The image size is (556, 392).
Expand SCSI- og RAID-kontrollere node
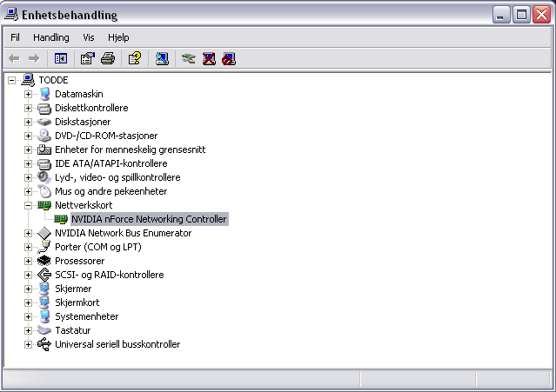pyautogui.click(x=29, y=275)
